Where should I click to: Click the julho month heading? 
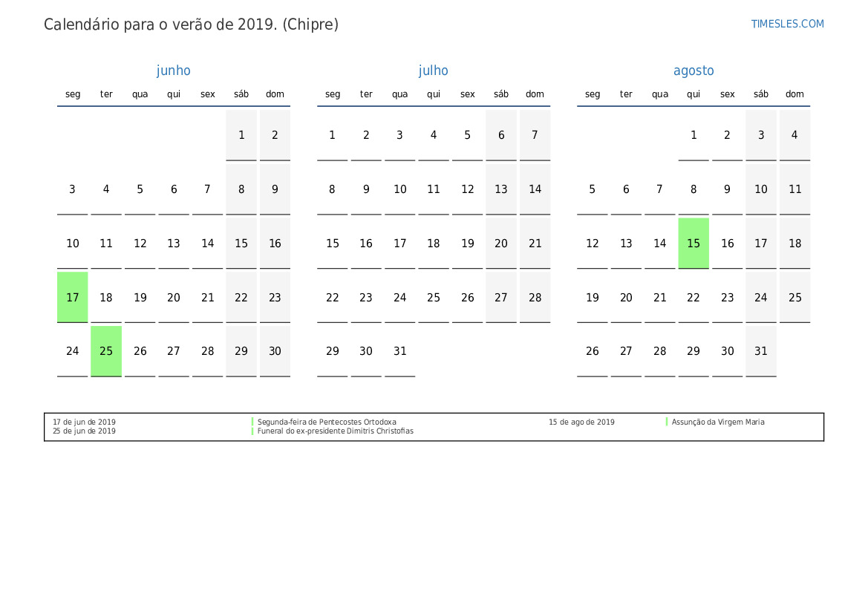433,71
